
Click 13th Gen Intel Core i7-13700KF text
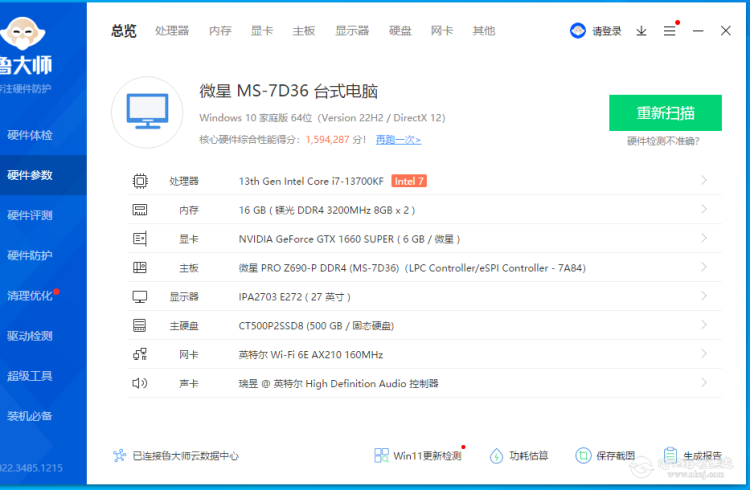coord(311,181)
